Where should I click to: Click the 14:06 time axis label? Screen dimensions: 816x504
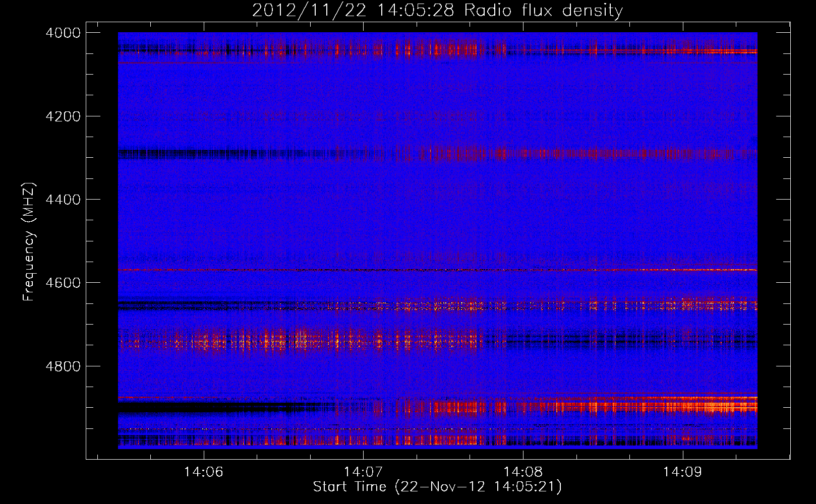204,472
